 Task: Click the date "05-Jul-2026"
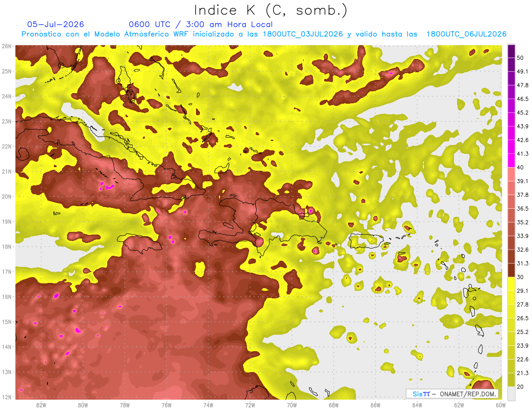point(55,24)
